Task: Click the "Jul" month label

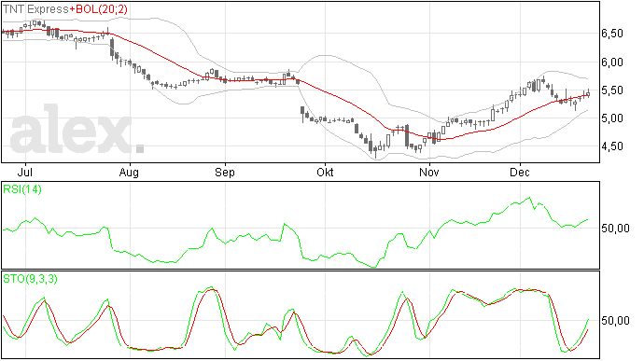Action: pyautogui.click(x=25, y=172)
